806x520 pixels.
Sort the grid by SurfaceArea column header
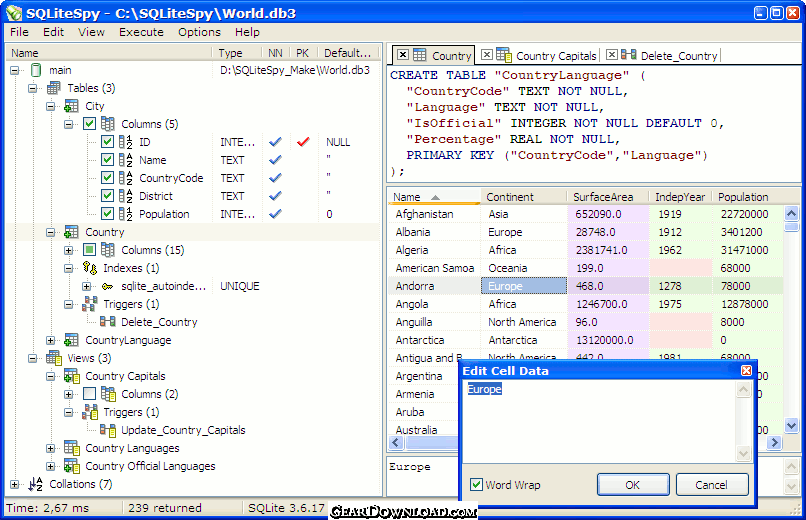[x=608, y=197]
